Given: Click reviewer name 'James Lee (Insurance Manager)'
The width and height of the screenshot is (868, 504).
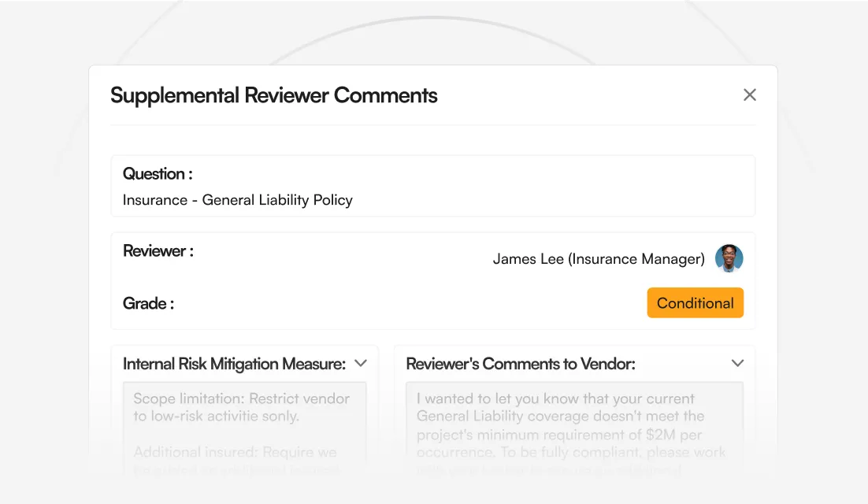Looking at the screenshot, I should click(x=599, y=259).
